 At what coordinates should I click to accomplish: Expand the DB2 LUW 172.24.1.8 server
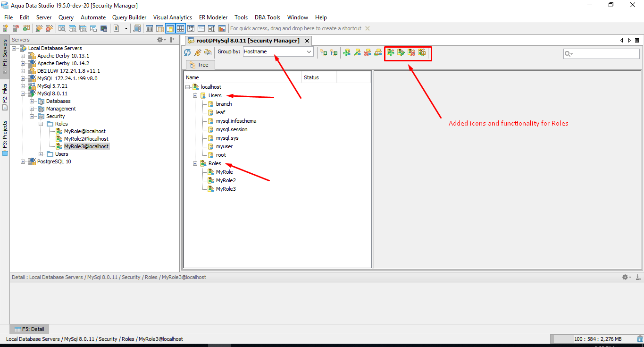[x=23, y=71]
